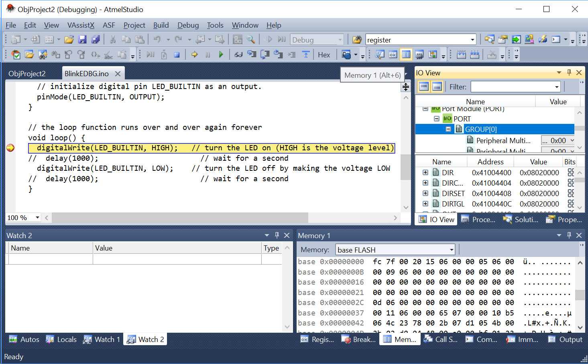
Task: Click the Save All stacked disks icon
Action: pyautogui.click(x=96, y=39)
